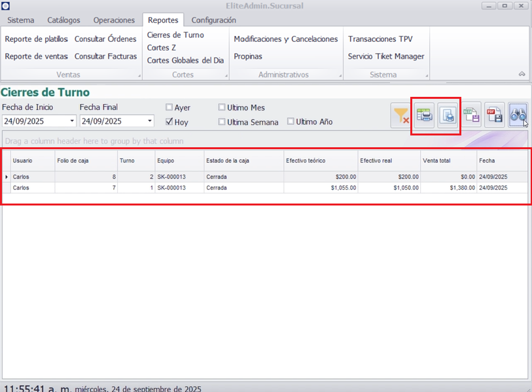The width and height of the screenshot is (532, 392).
Task: Open the Fecha Final date dropdown
Action: pos(150,121)
